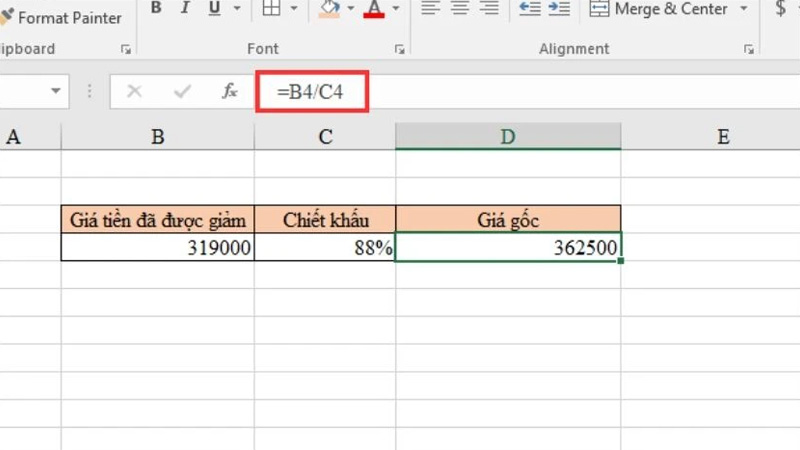Select column A header
Viewport: 800px width, 450px height.
[30, 137]
